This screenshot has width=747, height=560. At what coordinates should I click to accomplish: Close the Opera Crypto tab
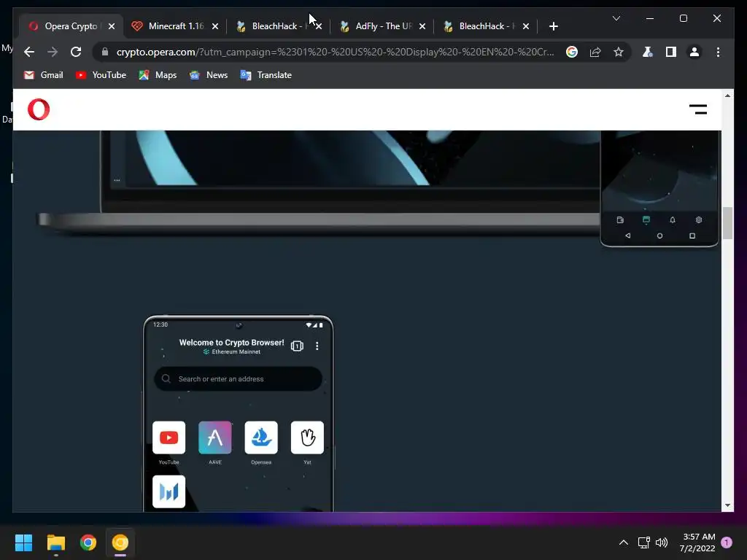(112, 26)
